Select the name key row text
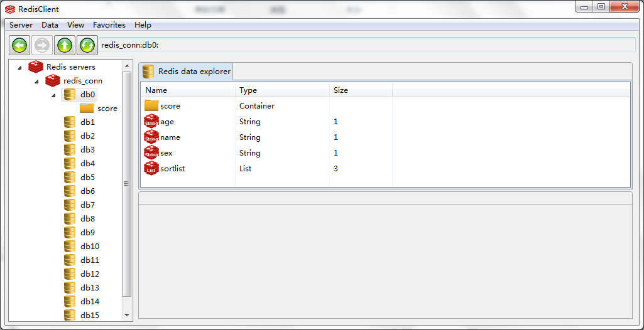The width and height of the screenshot is (644, 330). [x=170, y=137]
